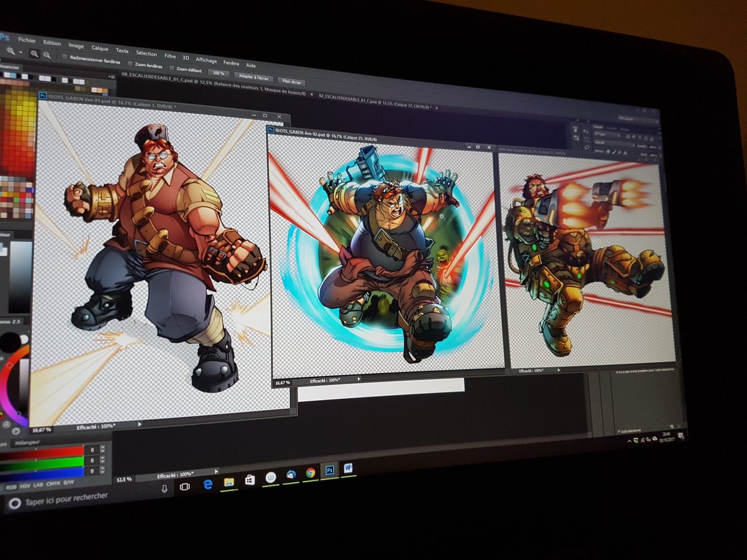
Task: Open Efficacité arrow in évo 02 window
Action: click(359, 379)
